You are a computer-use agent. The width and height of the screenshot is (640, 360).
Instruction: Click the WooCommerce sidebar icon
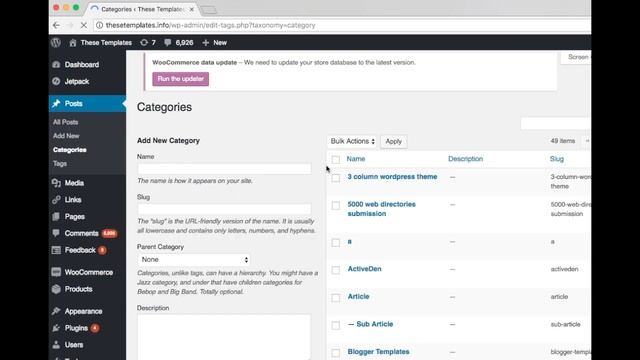(x=56, y=272)
